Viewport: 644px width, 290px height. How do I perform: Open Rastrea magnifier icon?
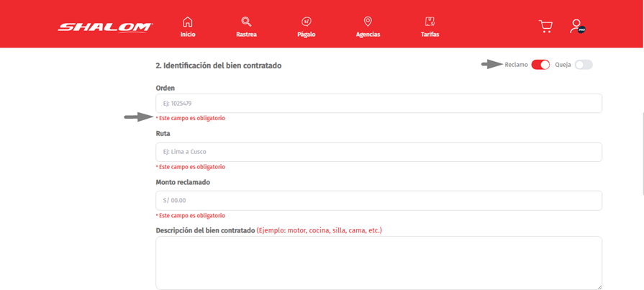pos(246,22)
